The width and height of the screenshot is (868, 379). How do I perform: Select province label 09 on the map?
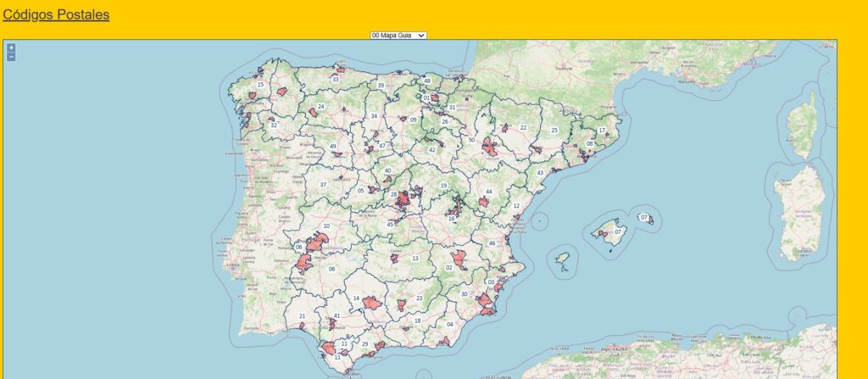(413, 120)
